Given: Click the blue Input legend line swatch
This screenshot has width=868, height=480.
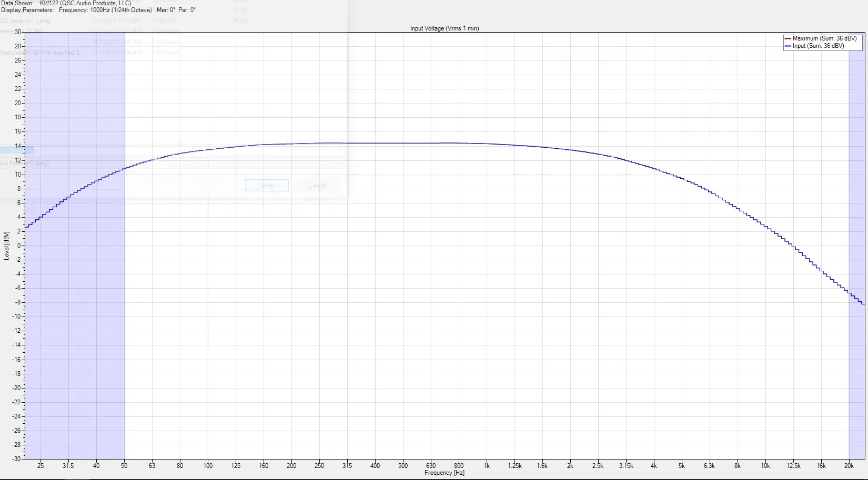Looking at the screenshot, I should point(788,46).
